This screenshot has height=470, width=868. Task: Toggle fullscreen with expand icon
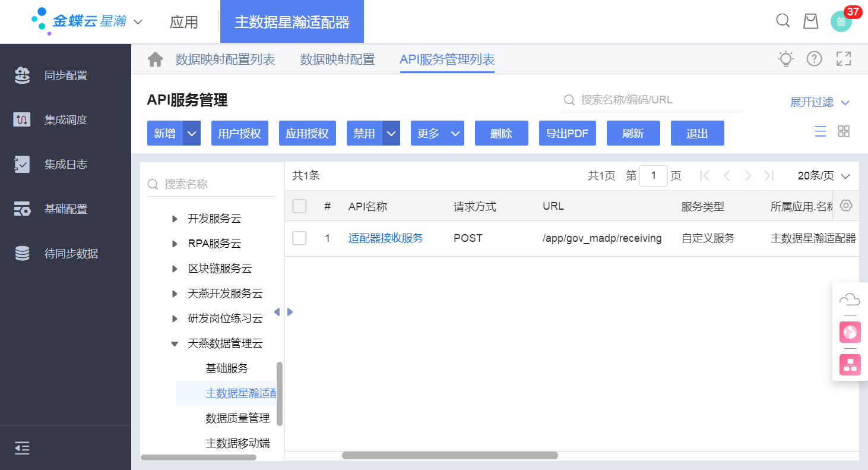pos(844,58)
